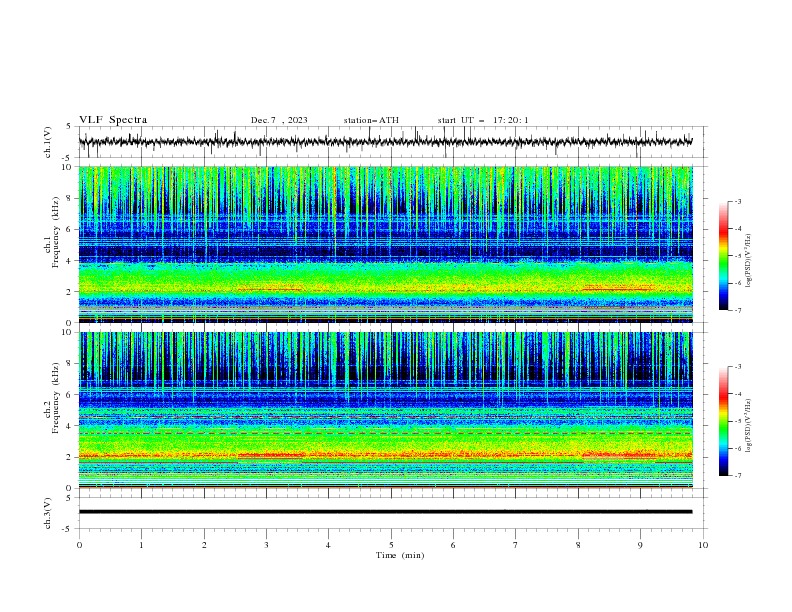Screen dimensions: 792x612
Task: Click the "ch.1(V)" waveform axis label
Action: (48, 142)
